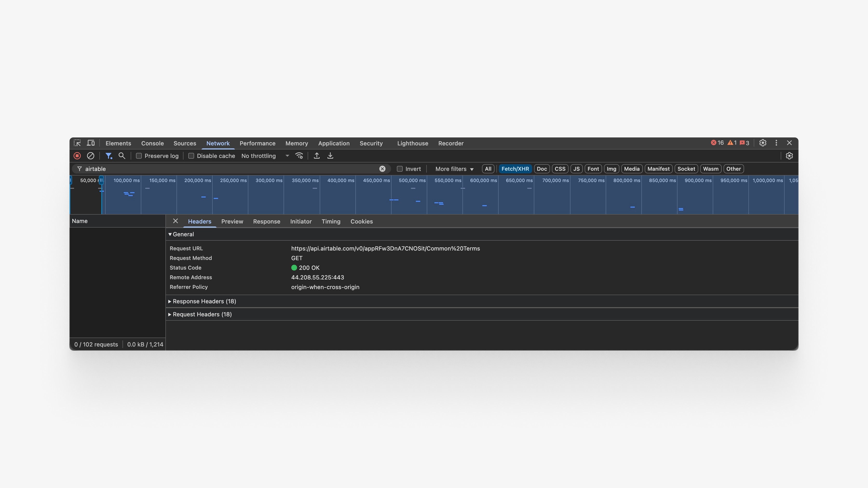Screen dimensions: 868x488
Task: Expand the Response Headers section
Action: tap(204, 301)
